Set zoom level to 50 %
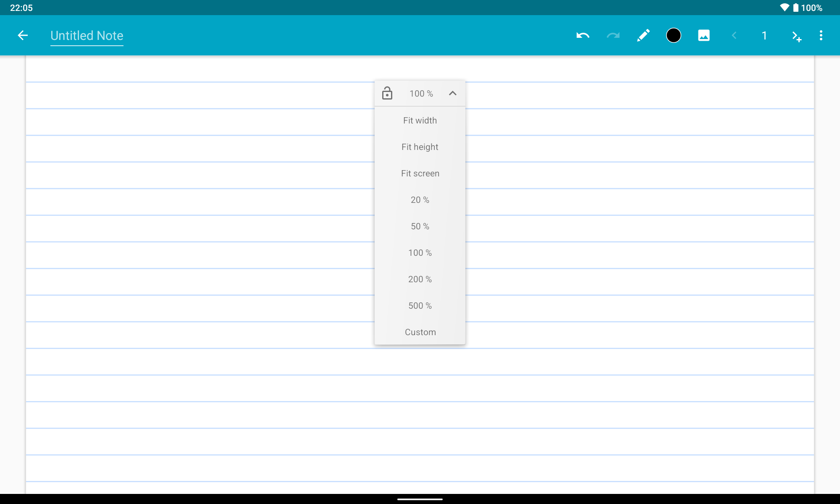Image resolution: width=840 pixels, height=504 pixels. point(420,226)
